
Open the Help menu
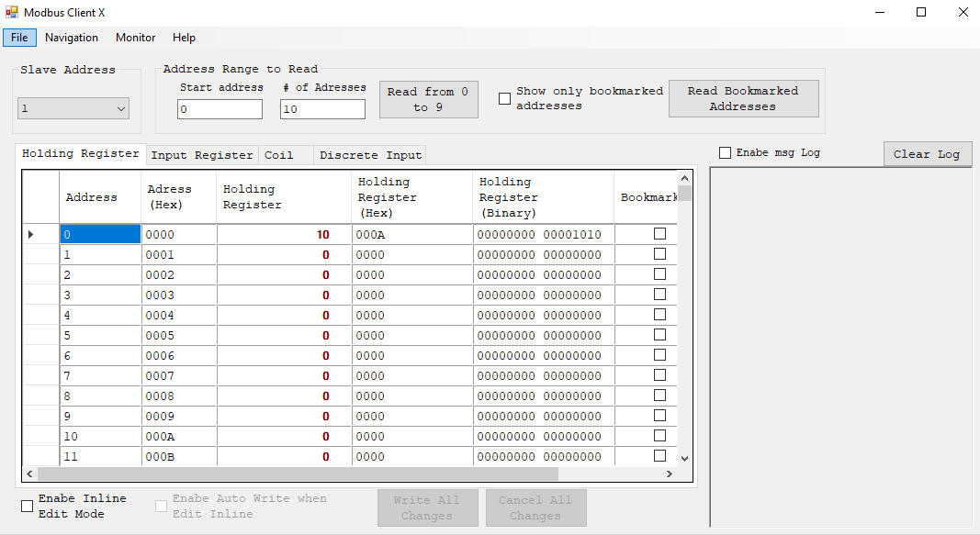[x=184, y=38]
